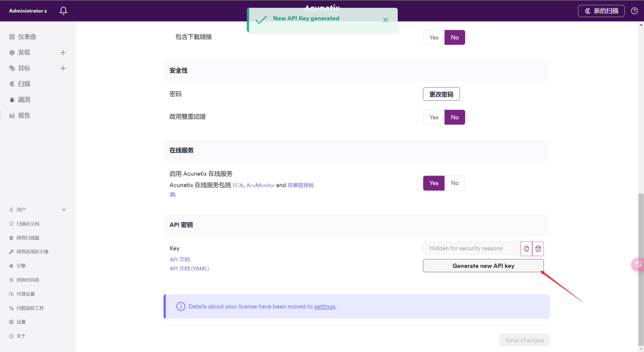Delete the API key using trash icon
644x352 pixels.
point(538,248)
